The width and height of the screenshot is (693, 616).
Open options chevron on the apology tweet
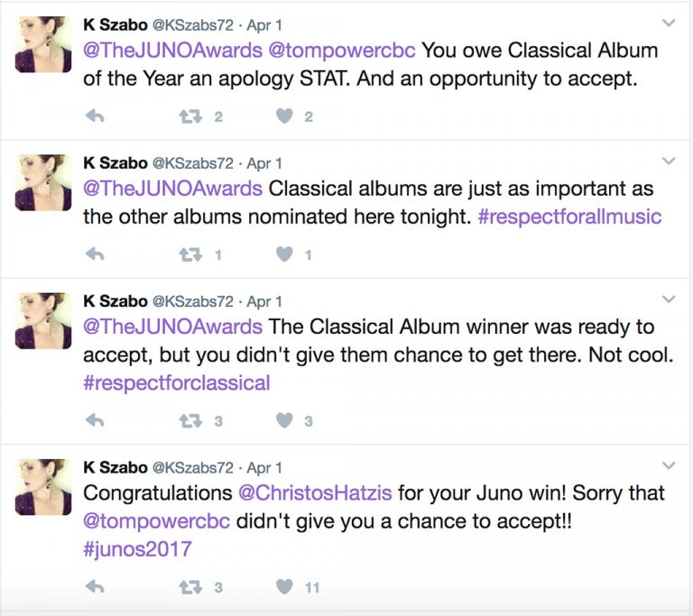(669, 23)
